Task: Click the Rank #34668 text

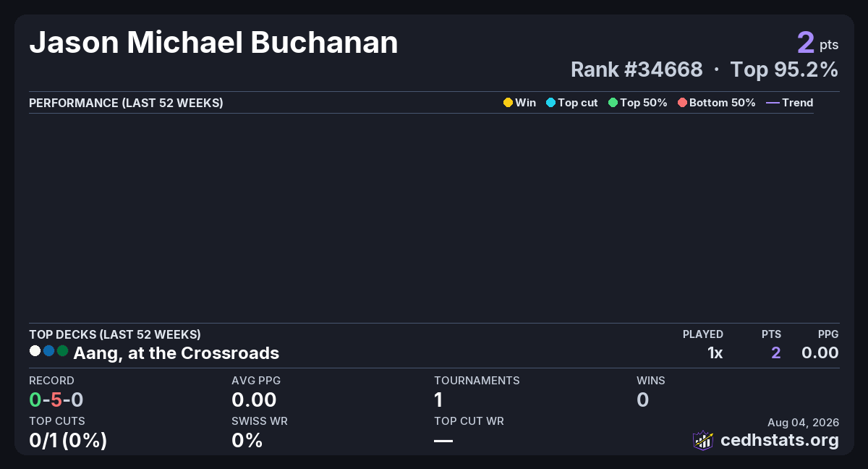Action: click(637, 69)
